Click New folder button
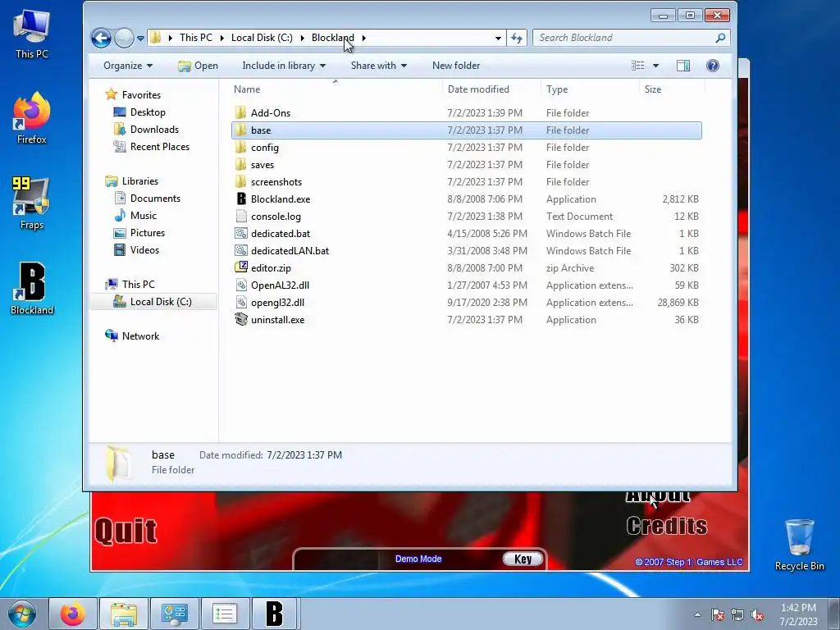Image resolution: width=840 pixels, height=630 pixels. point(456,66)
